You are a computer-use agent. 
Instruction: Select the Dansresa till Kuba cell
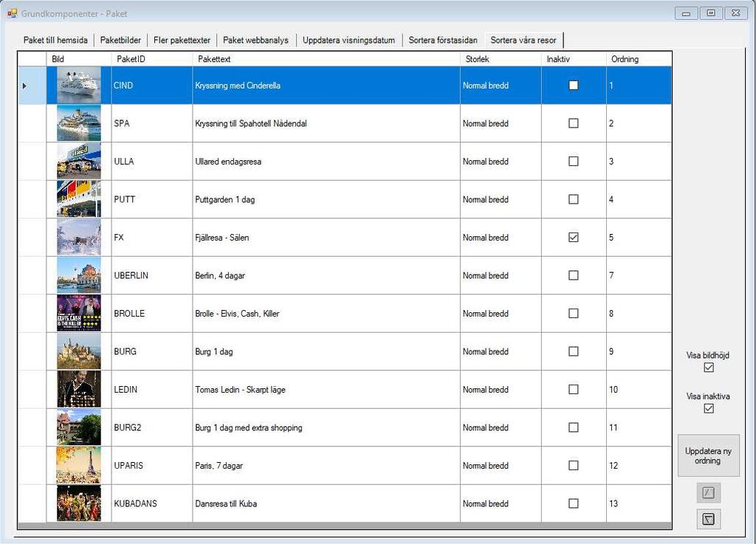326,503
